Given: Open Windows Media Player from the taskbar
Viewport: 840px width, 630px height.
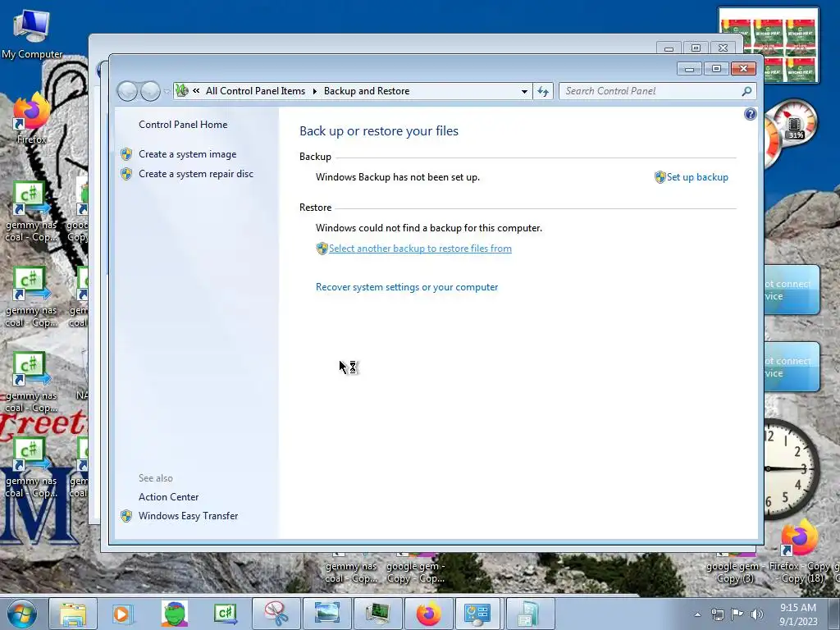Looking at the screenshot, I should pos(122,614).
